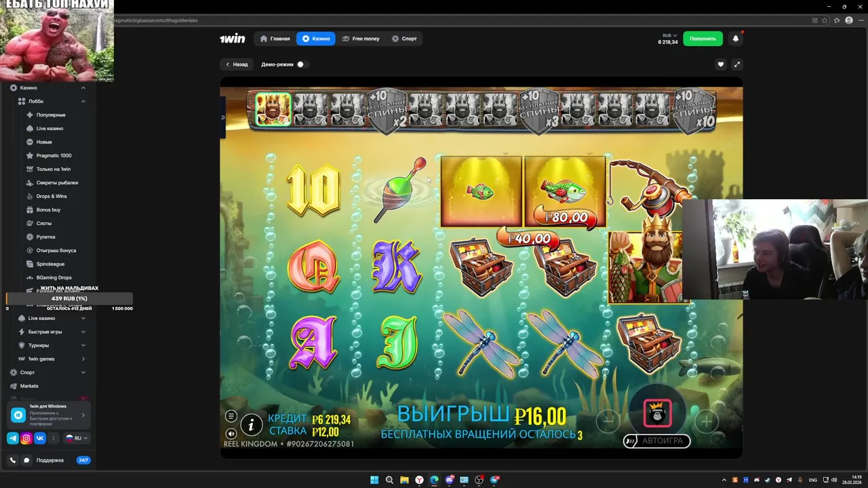
Task: Expand the game to fullscreen
Action: point(737,64)
